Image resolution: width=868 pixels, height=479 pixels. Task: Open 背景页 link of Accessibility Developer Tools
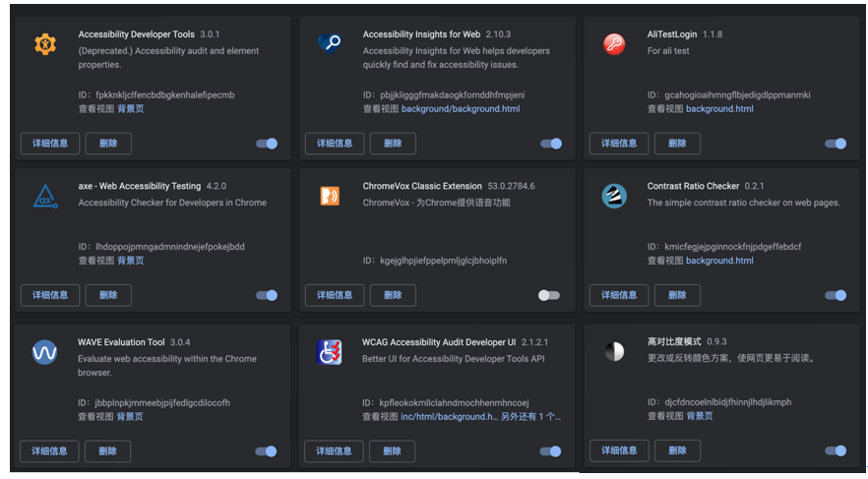pyautogui.click(x=131, y=109)
